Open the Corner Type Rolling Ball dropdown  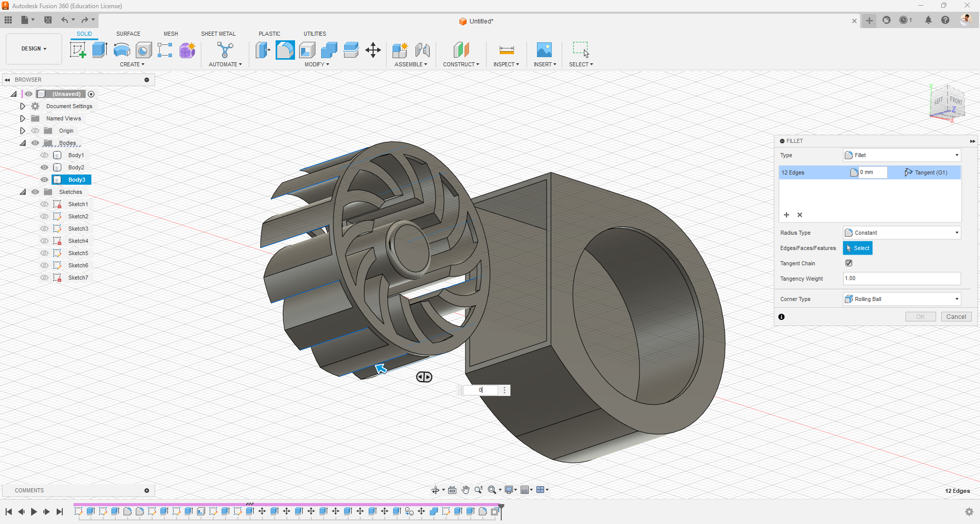902,299
